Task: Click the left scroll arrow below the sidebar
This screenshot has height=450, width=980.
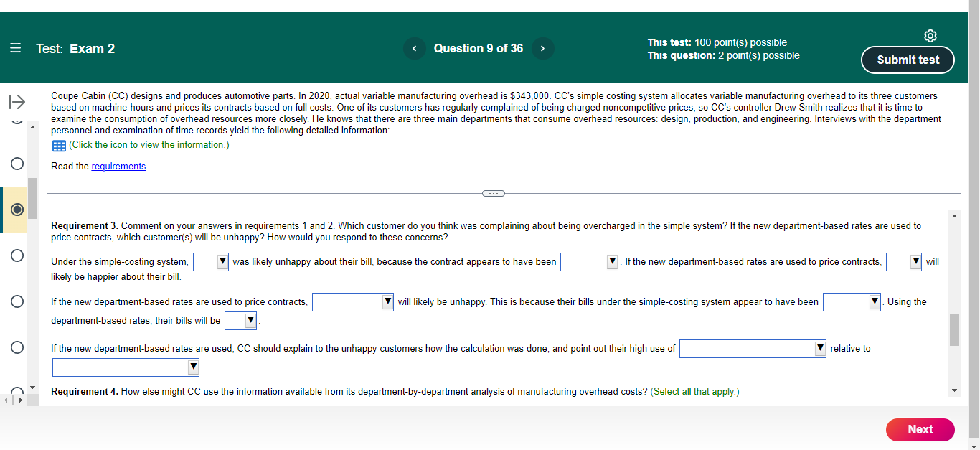Action: point(5,401)
